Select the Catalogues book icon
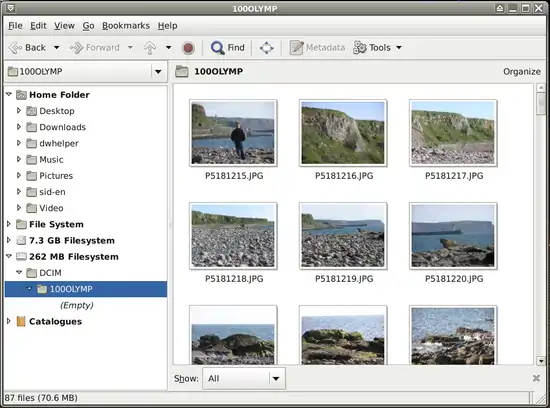This screenshot has height=408, width=550. pyautogui.click(x=21, y=321)
